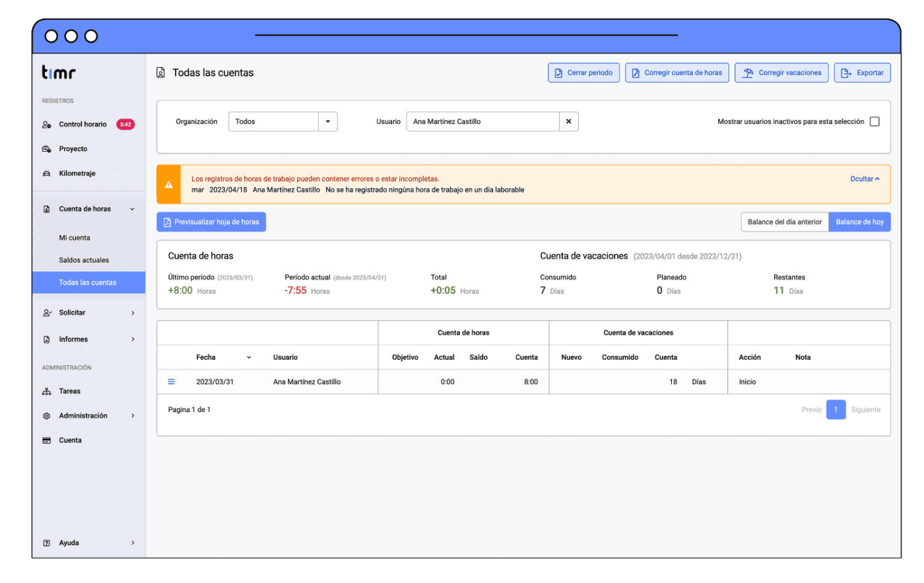This screenshot has width=924, height=583.
Task: Click the Usuario input field
Action: click(x=482, y=121)
